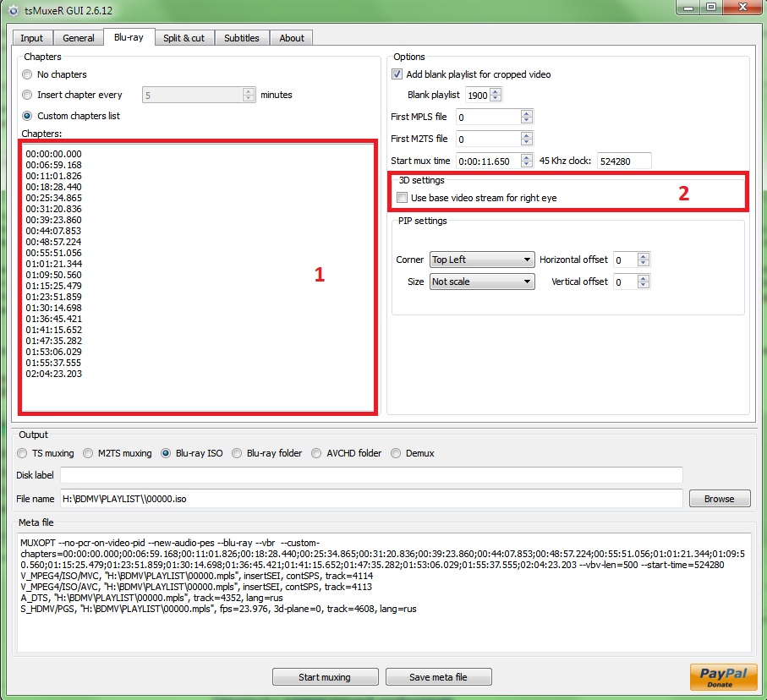Click the First MPLS file value field
The image size is (767, 700).
coord(488,117)
